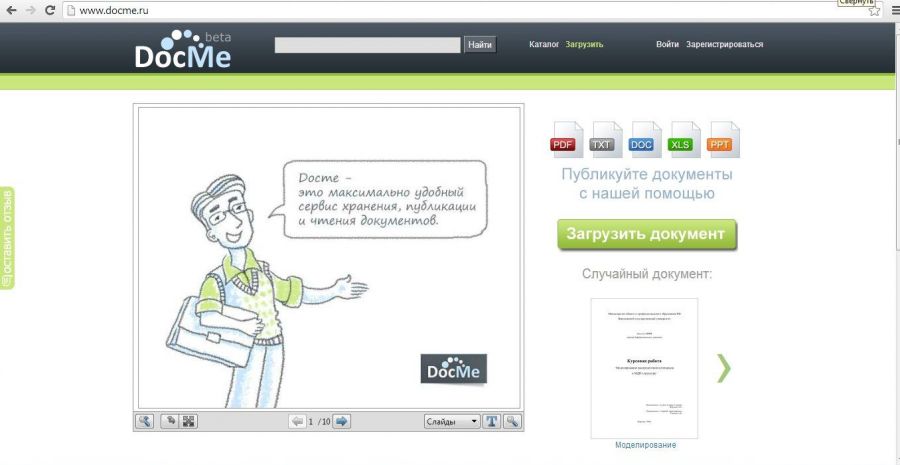Click the PPT file format icon
Screen dimensions: 900x465
pyautogui.click(x=723, y=142)
